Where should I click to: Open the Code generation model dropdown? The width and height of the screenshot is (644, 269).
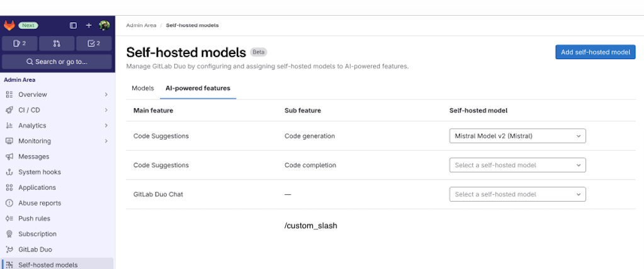click(517, 136)
